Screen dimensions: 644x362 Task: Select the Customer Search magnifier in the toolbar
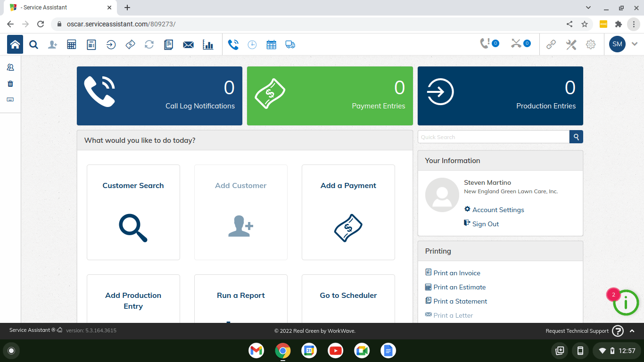point(33,44)
